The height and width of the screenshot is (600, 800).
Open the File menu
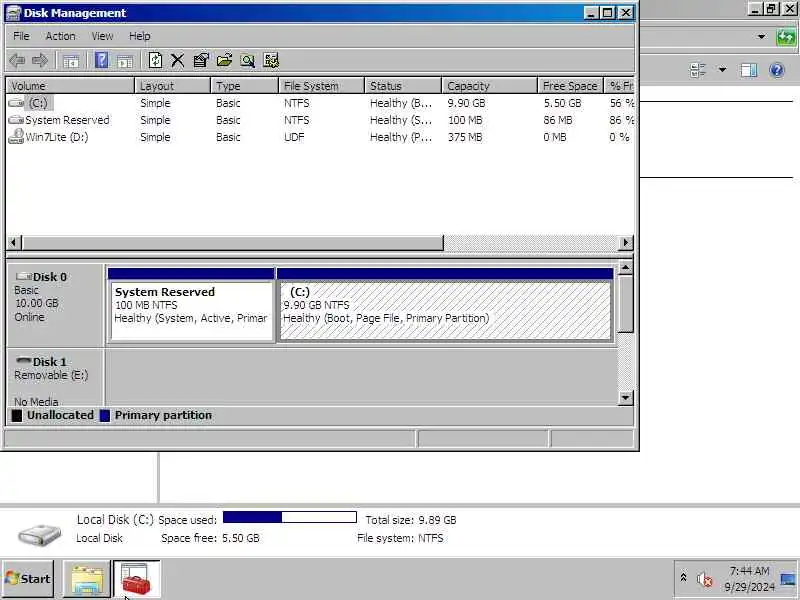coord(21,36)
